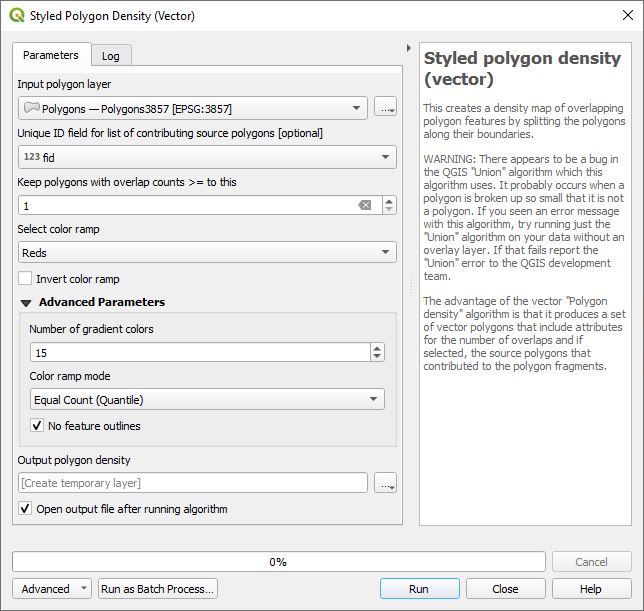
Task: Adjust the overlap counts spinner arrows
Action: coord(389,205)
